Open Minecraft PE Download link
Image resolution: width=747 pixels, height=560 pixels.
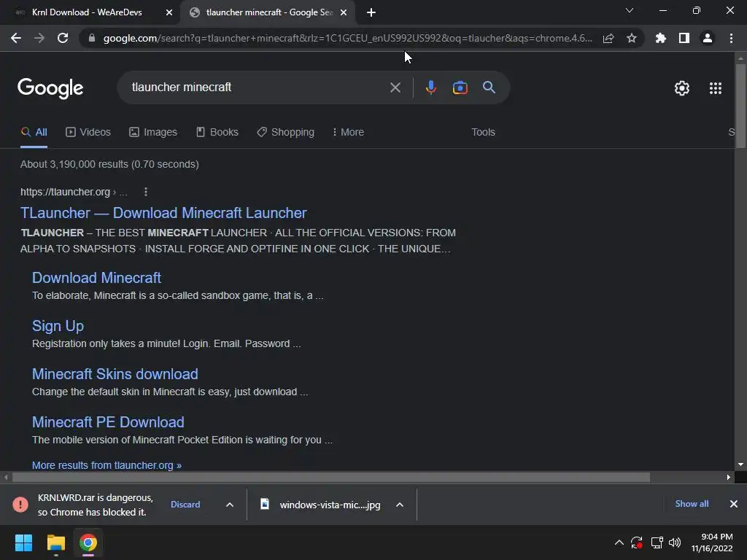[x=108, y=422]
